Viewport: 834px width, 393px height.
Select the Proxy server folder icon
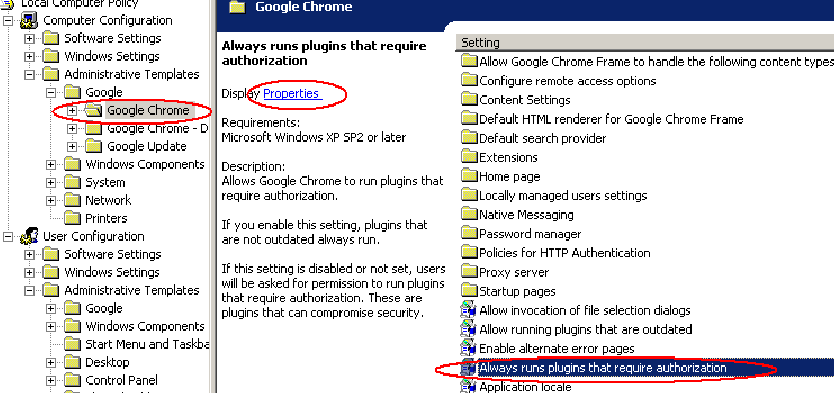pyautogui.click(x=469, y=272)
